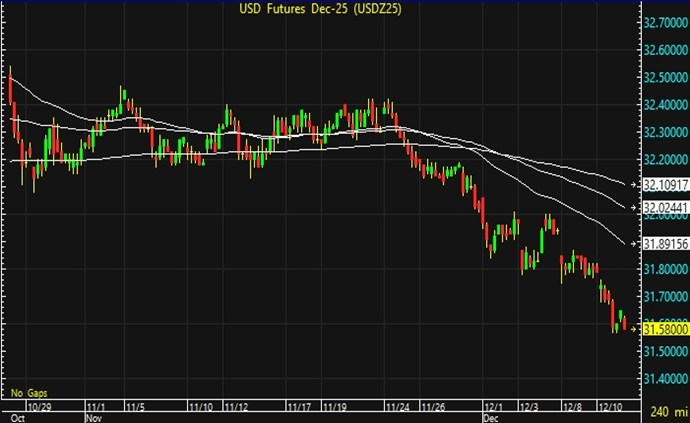Click the Nov month label
Viewport: 690px width, 423px height.
click(x=96, y=419)
